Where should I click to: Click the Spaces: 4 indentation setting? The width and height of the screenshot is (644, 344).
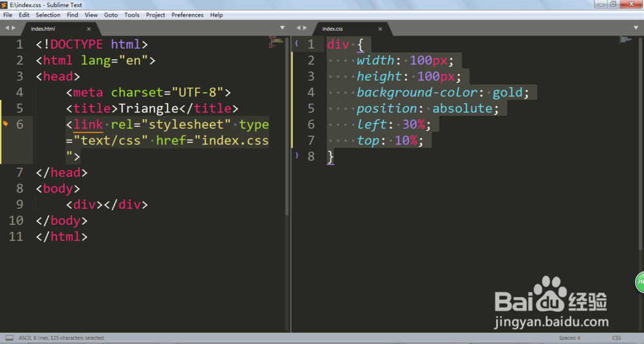coord(569,338)
